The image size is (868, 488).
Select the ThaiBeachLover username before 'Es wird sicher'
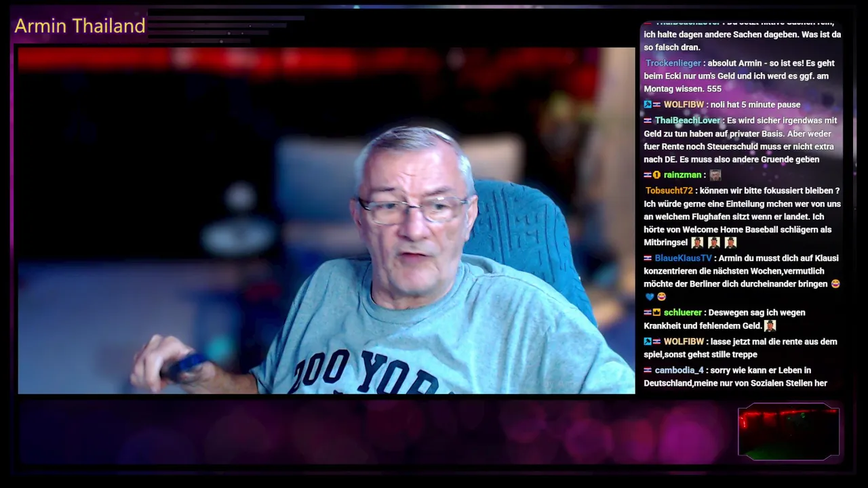click(688, 121)
